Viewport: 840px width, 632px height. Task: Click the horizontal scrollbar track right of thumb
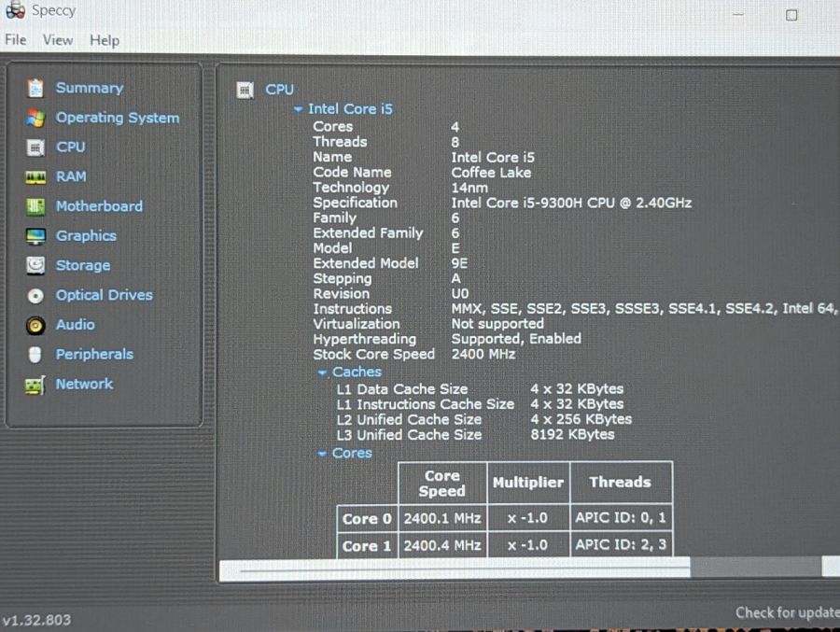pos(755,569)
